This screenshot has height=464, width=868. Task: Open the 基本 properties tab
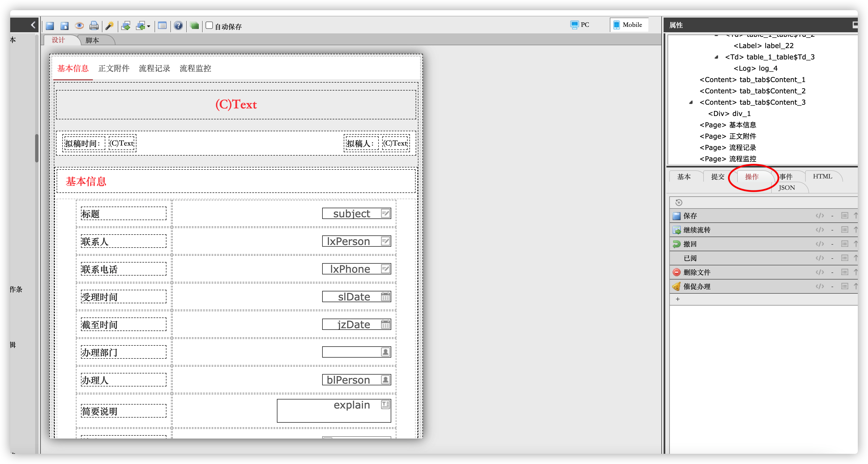click(684, 177)
